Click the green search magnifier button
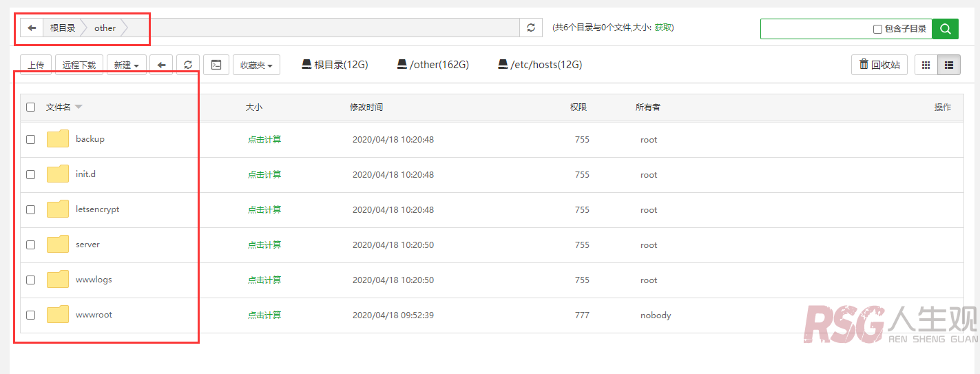 945,29
